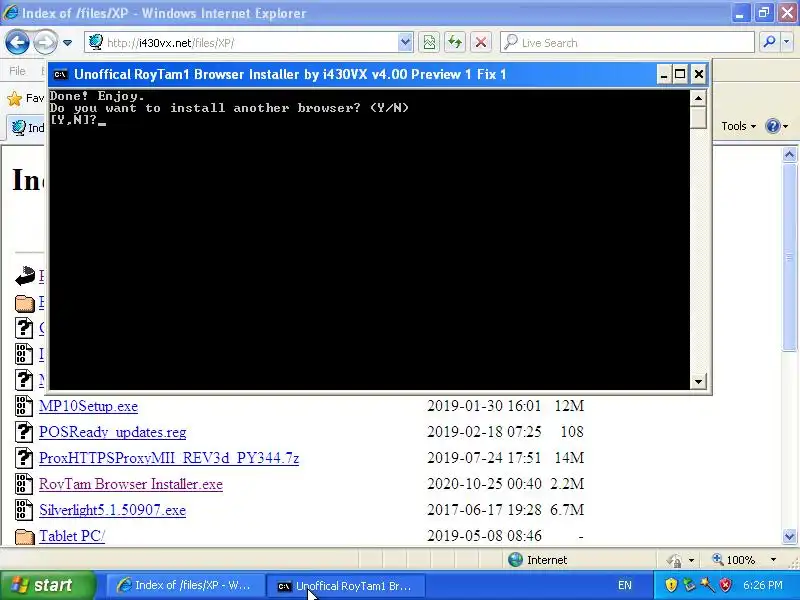Viewport: 800px width, 600px height.
Task: Click the Compatibility View icon
Action: click(430, 43)
